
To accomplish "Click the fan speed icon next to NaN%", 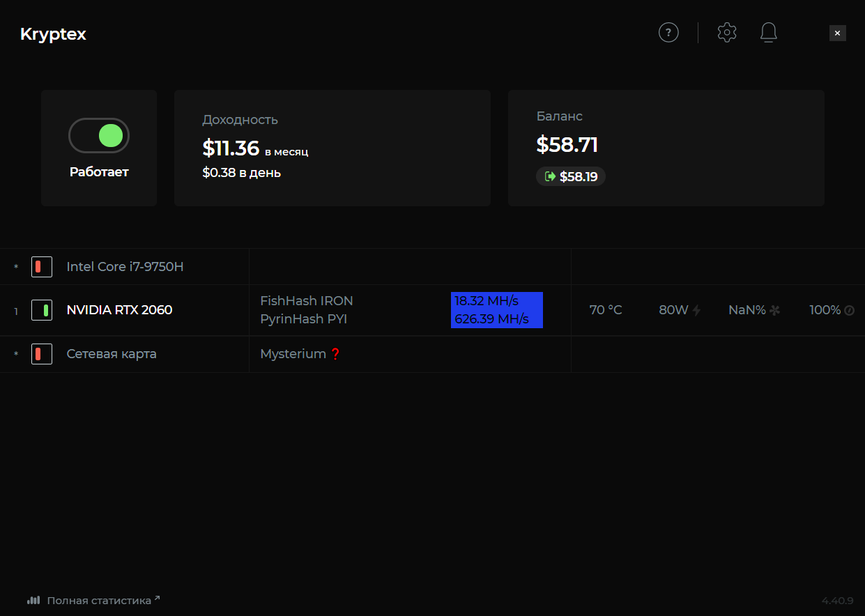I will click(774, 310).
